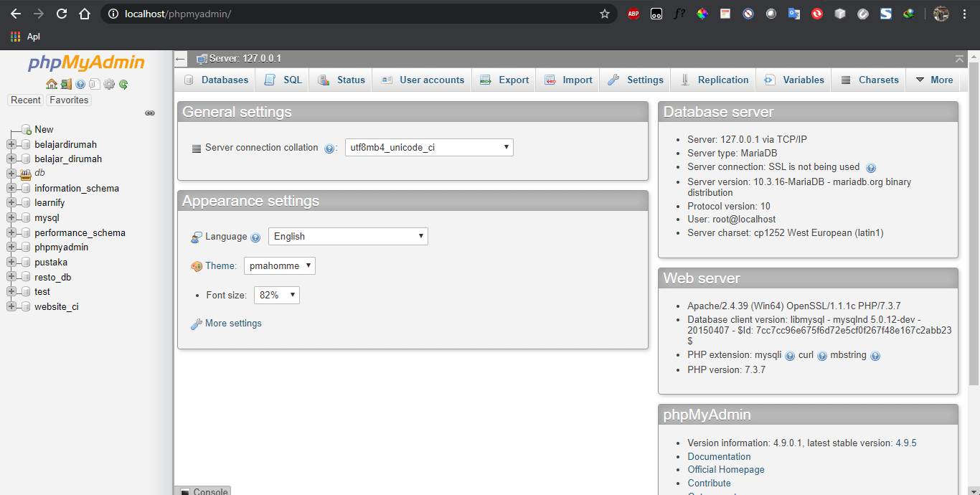Image resolution: width=980 pixels, height=495 pixels.
Task: Open the Theme pmahomme dropdown
Action: click(279, 265)
